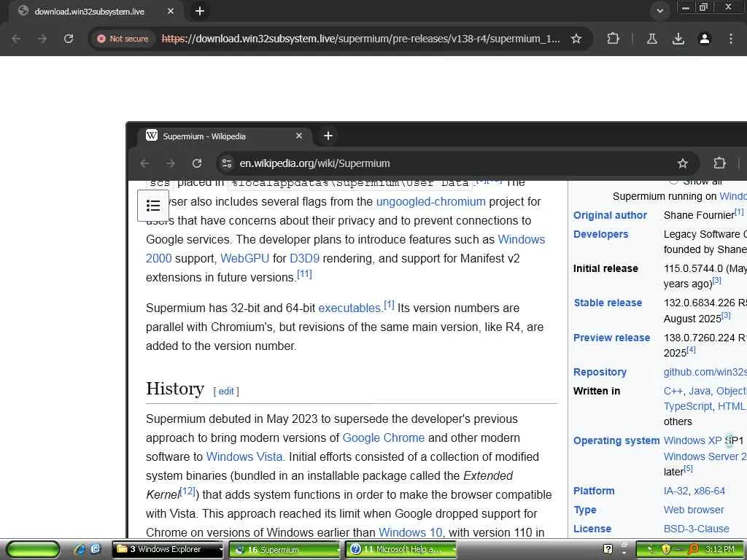Open the tab search dropdown arrow
Image resolution: width=747 pixels, height=560 pixels.
659,11
